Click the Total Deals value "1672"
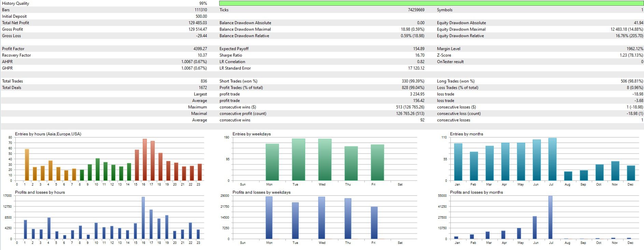This screenshot has height=250, width=644. point(203,88)
